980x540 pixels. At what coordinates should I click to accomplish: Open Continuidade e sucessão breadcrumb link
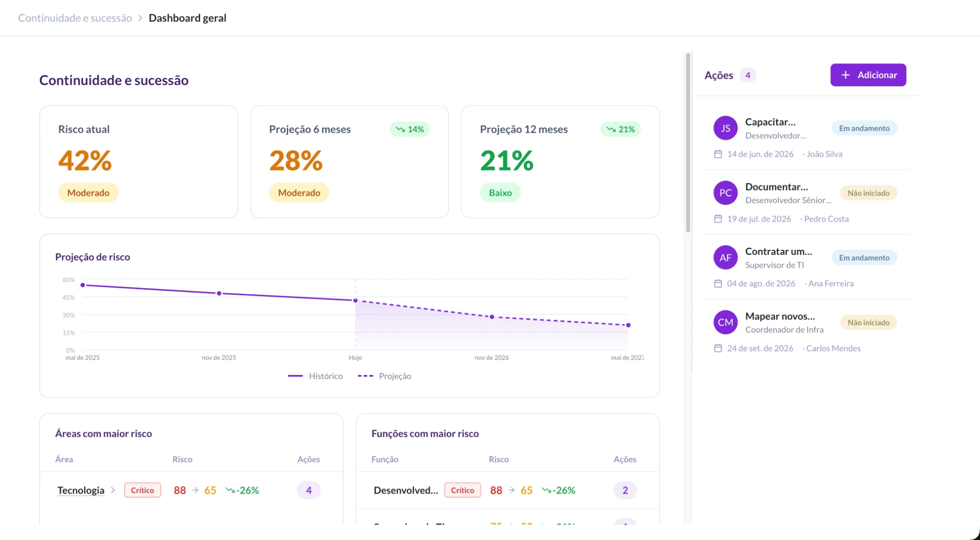[75, 18]
